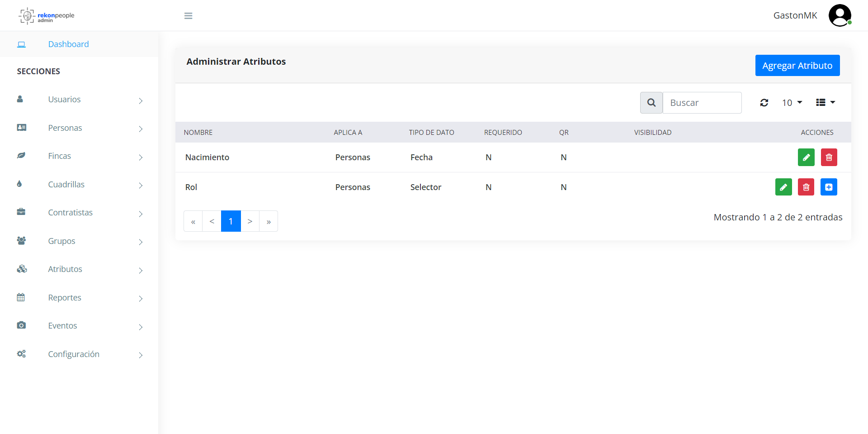Image resolution: width=868 pixels, height=434 pixels.
Task: Click the Cuadrillas droplet icon
Action: click(19, 184)
